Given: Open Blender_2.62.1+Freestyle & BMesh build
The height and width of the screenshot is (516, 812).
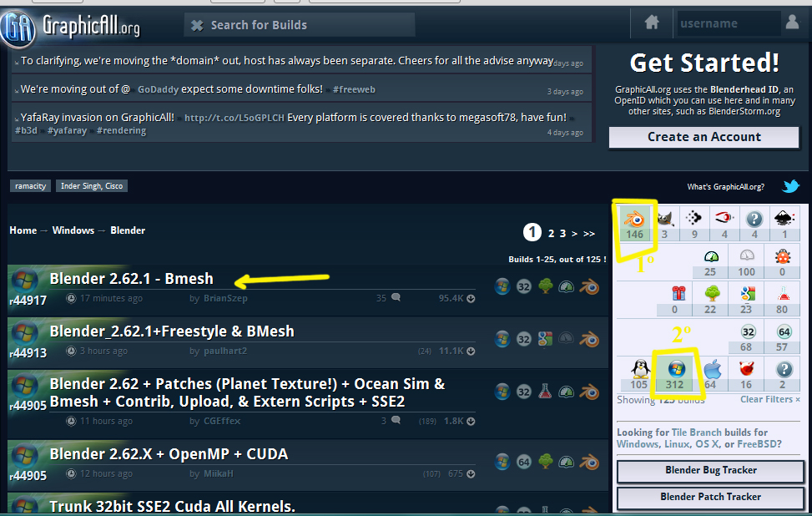Looking at the screenshot, I should [172, 331].
